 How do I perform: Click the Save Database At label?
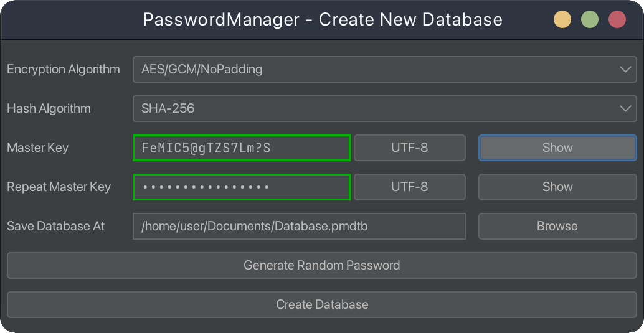click(56, 226)
